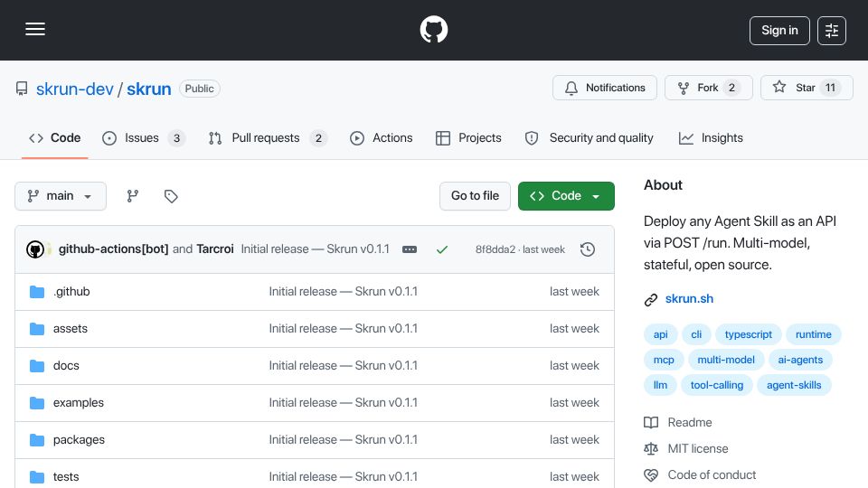Screen dimensions: 868x488
Task: Select the typescript topic tag
Action: pos(748,334)
